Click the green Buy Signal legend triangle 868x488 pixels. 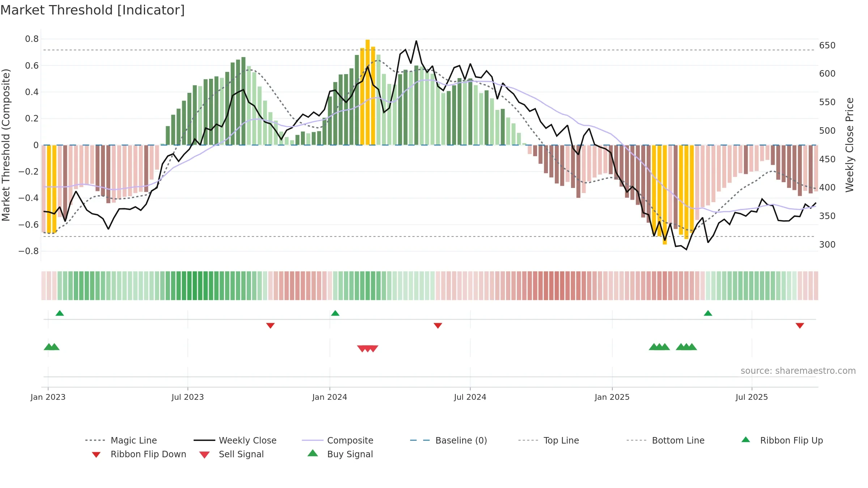(x=313, y=453)
